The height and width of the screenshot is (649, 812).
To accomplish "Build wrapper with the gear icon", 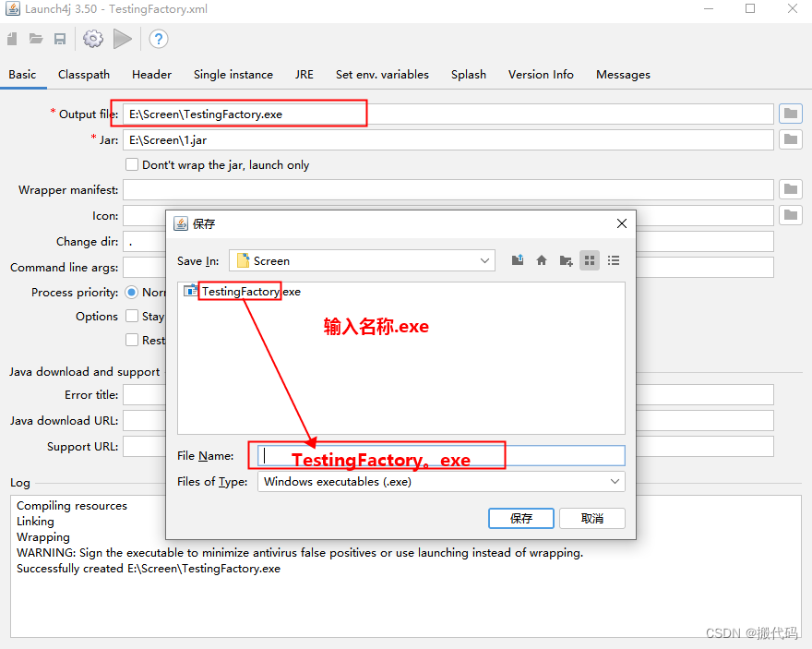I will [x=93, y=39].
